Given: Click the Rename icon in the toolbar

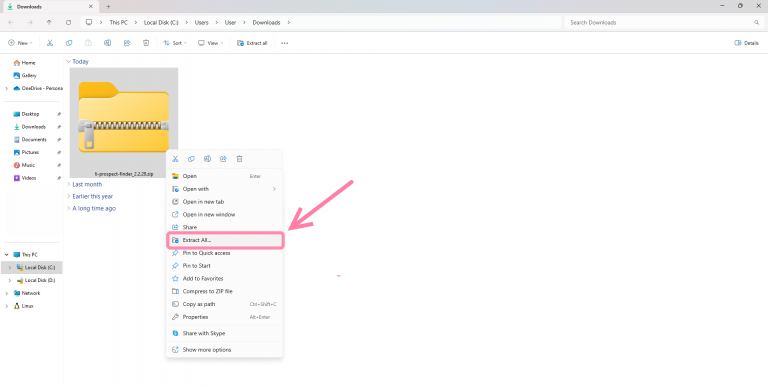Looking at the screenshot, I should 107,43.
